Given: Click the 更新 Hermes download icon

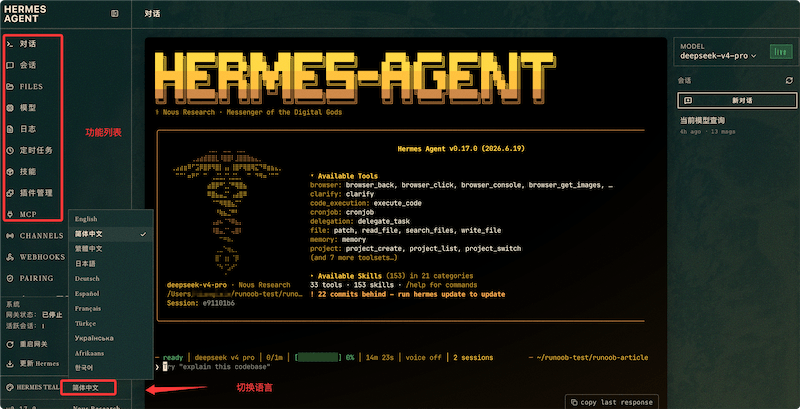Looking at the screenshot, I should [x=10, y=364].
